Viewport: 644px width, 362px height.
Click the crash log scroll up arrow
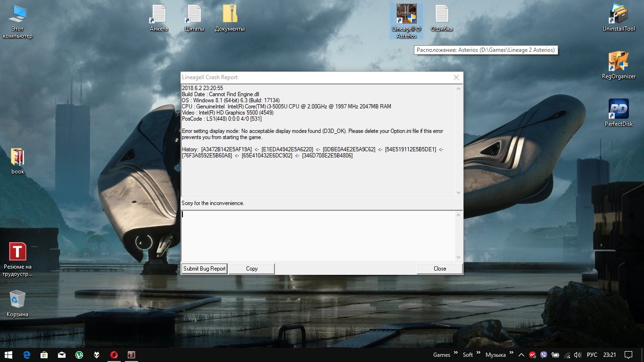coord(459,89)
